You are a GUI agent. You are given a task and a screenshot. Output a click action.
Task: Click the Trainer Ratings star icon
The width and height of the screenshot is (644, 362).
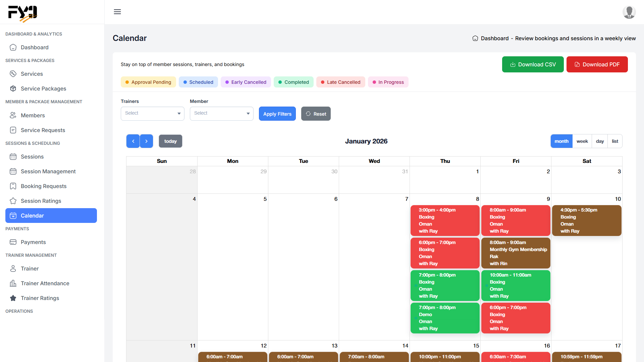point(13,298)
